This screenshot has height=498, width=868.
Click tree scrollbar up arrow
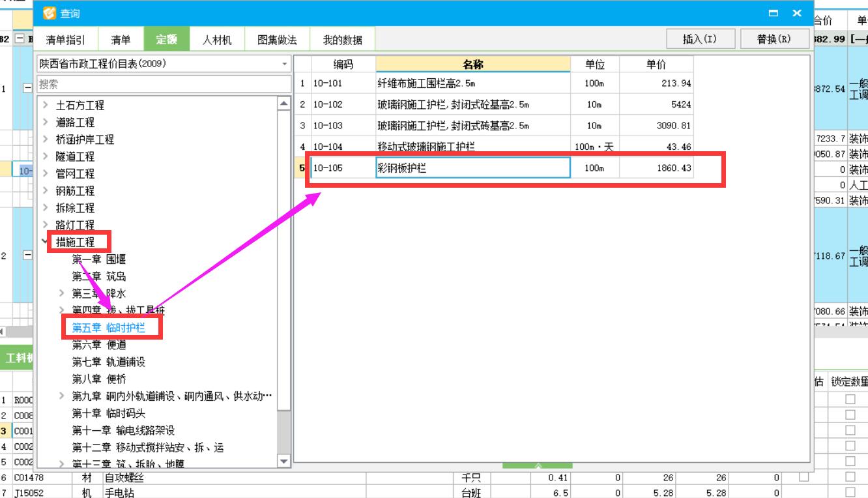284,104
